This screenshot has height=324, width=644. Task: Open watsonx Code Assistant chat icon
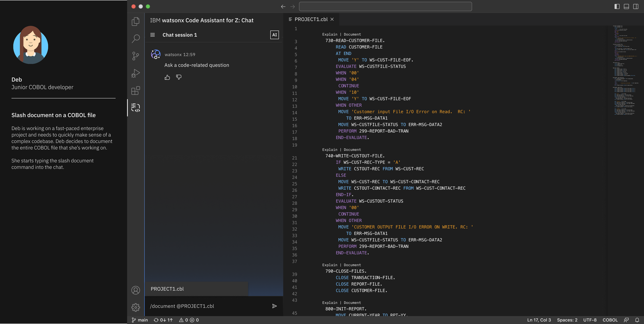pyautogui.click(x=135, y=108)
